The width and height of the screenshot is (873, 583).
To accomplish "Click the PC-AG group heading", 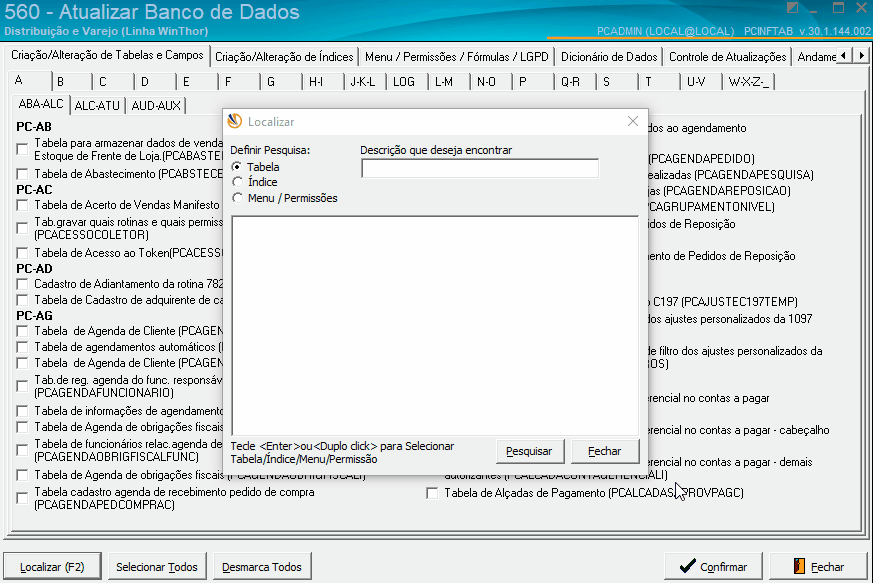I will click(35, 316).
